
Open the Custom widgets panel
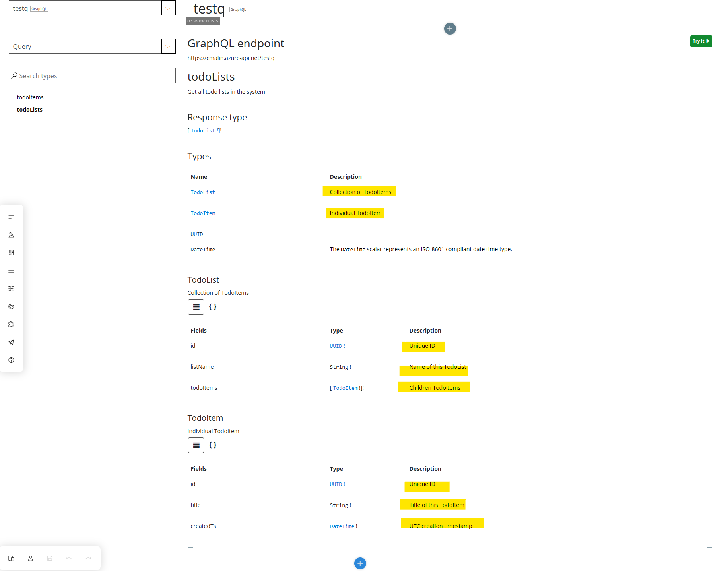tap(11, 324)
